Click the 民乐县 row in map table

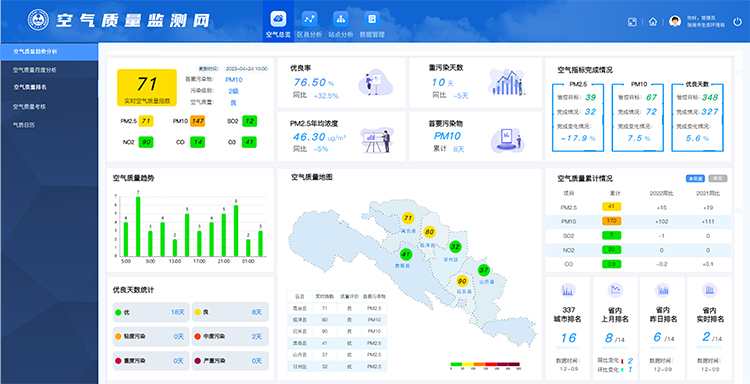click(337, 331)
